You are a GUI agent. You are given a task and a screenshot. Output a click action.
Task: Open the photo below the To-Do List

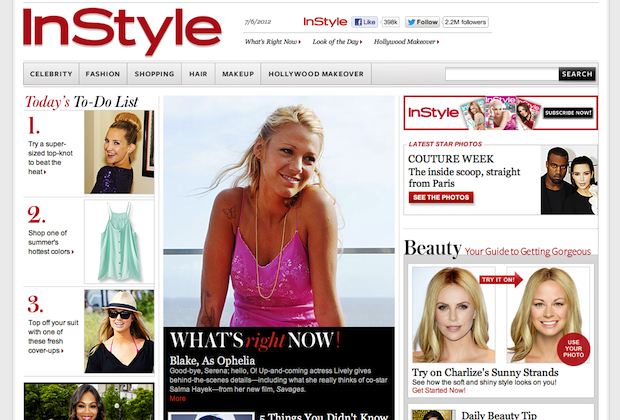click(x=89, y=401)
